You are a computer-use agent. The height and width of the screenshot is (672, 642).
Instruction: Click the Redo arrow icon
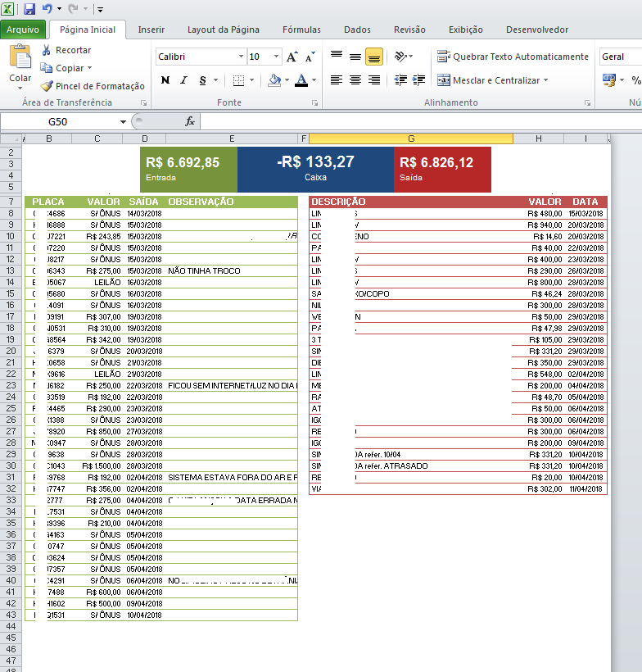point(73,8)
